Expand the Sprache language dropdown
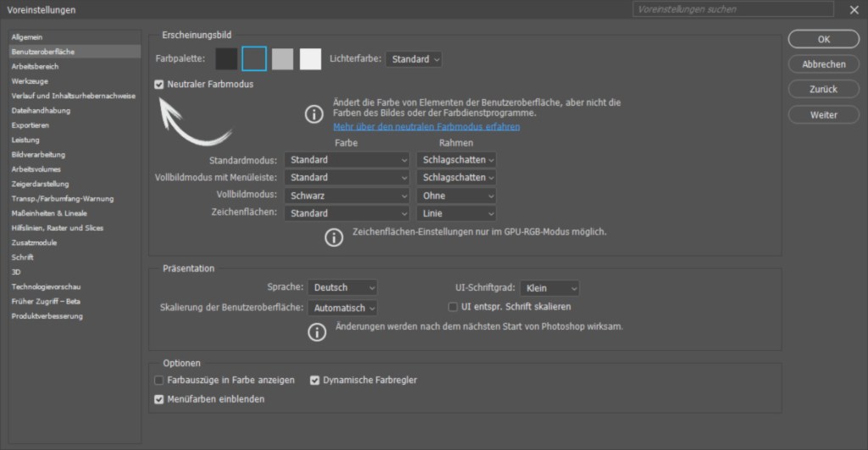 pos(342,288)
